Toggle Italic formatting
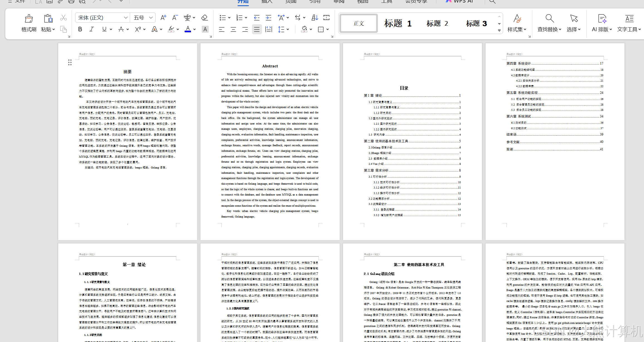 pos(91,29)
